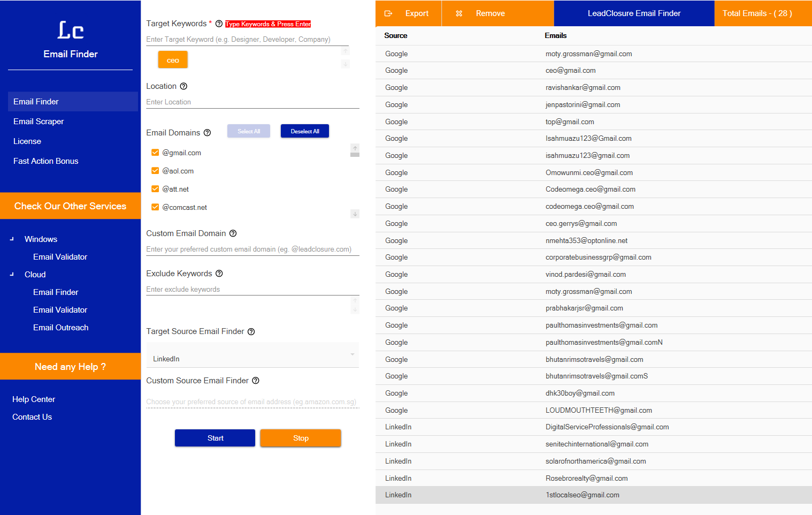Open Email Validator under Windows

(x=60, y=257)
